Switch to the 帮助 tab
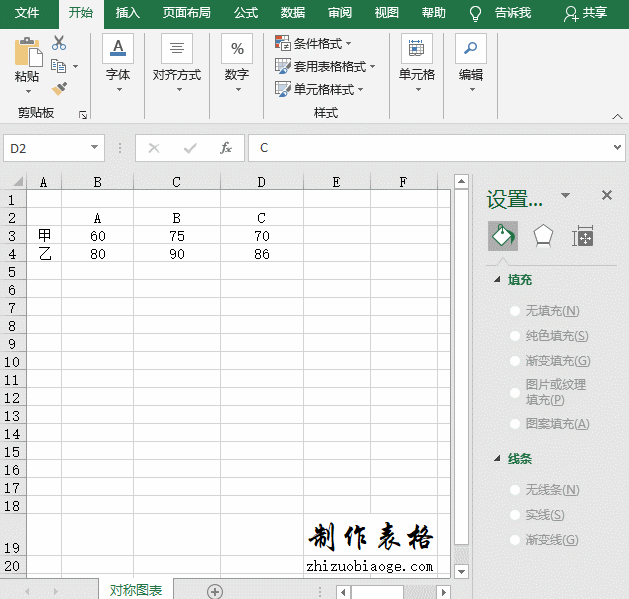Viewport: 629px width, 599px height. coord(434,13)
